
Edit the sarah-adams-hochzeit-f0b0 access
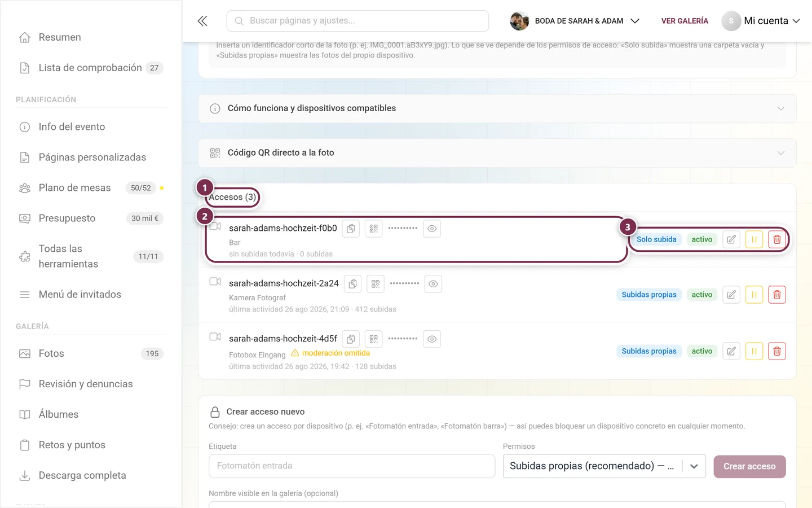[731, 239]
